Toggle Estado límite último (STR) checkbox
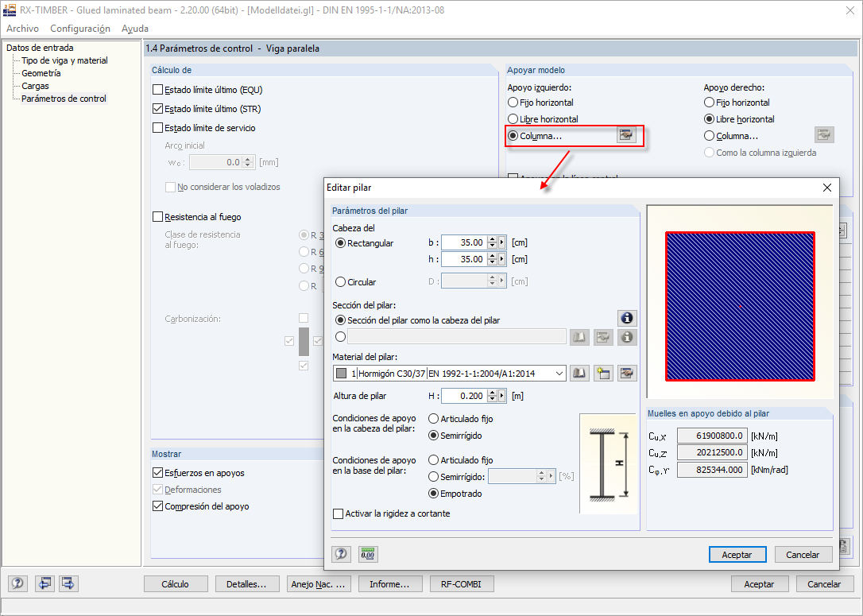This screenshot has height=616, width=863. pyautogui.click(x=158, y=109)
